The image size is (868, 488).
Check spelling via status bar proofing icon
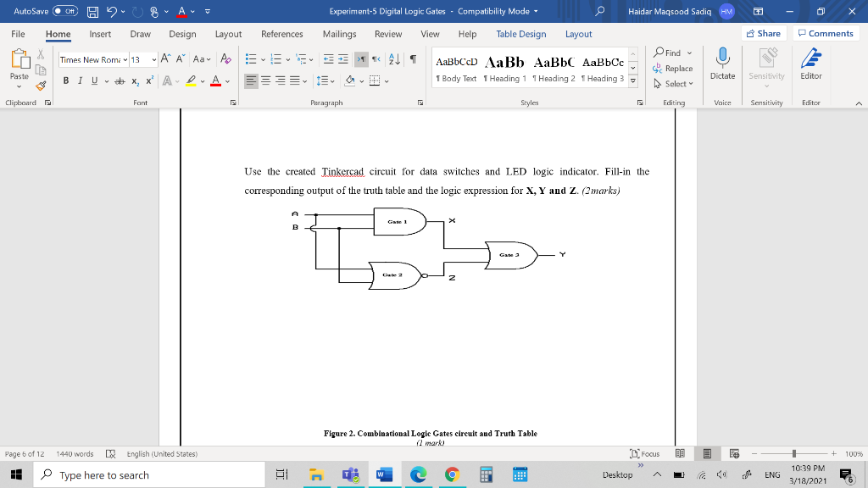[109, 453]
